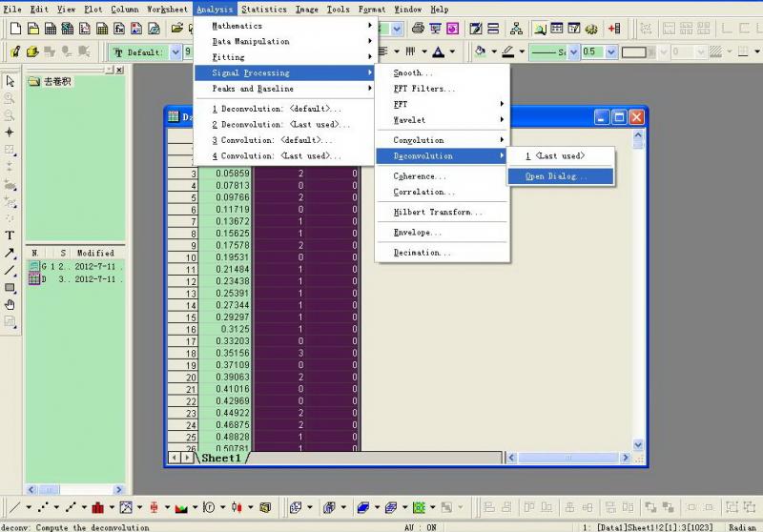The width and height of the screenshot is (763, 532).
Task: Select the Sheet1 worksheet tab
Action: click(x=221, y=459)
